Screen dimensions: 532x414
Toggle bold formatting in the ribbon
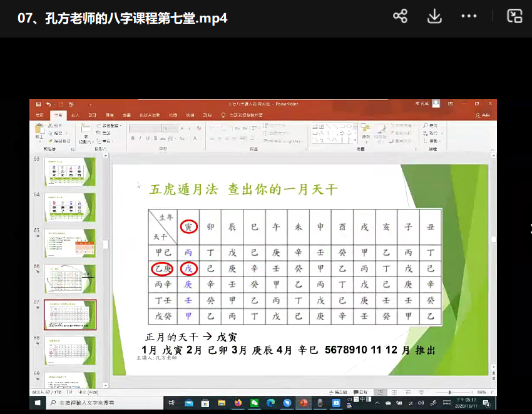click(x=132, y=138)
